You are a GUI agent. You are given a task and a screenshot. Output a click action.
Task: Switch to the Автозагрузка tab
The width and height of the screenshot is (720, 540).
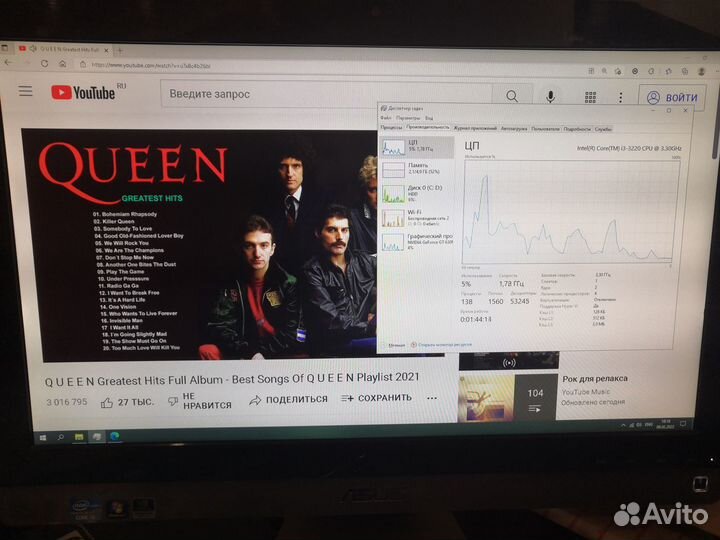click(514, 129)
